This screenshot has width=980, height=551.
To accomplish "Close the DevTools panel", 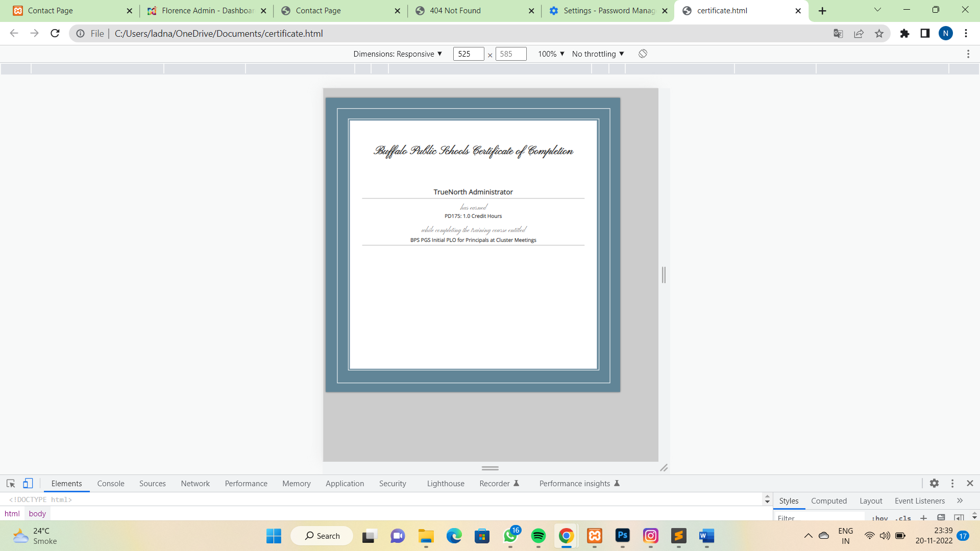I will (x=970, y=483).
